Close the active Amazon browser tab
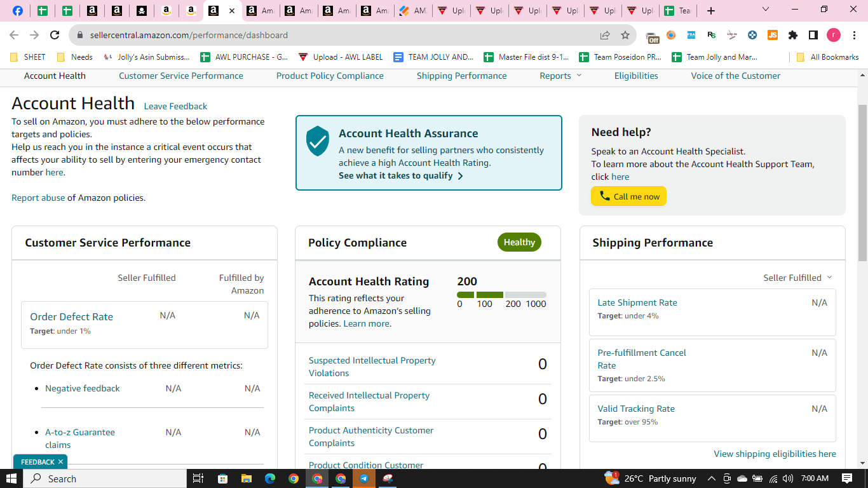The height and width of the screenshot is (488, 868). pos(232,11)
